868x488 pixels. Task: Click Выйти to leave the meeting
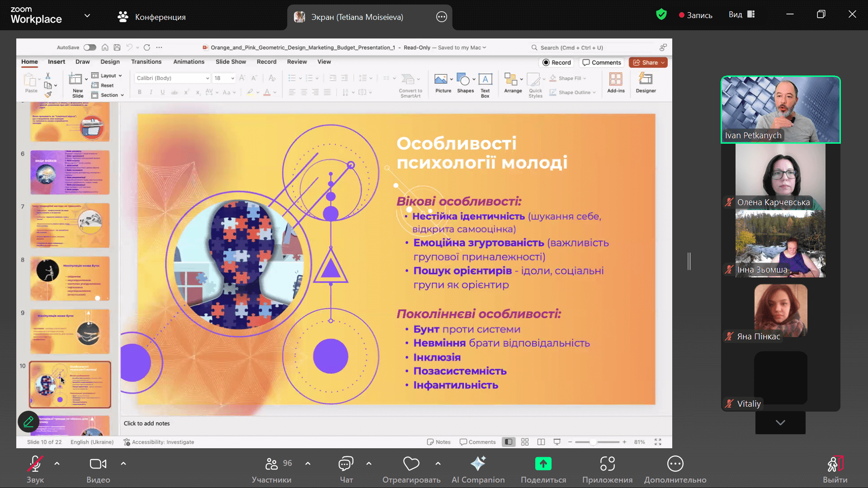835,469
